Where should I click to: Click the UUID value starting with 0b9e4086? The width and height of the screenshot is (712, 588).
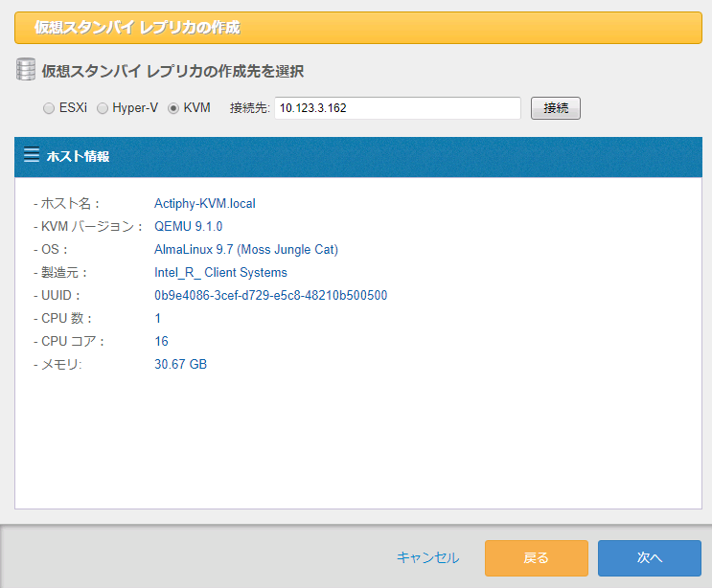[x=270, y=295]
